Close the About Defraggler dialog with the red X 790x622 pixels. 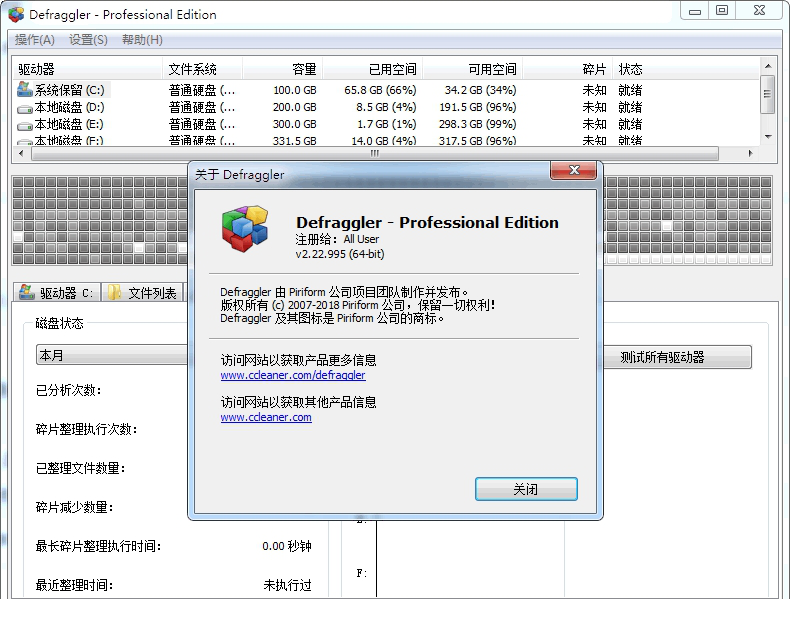coord(573,170)
